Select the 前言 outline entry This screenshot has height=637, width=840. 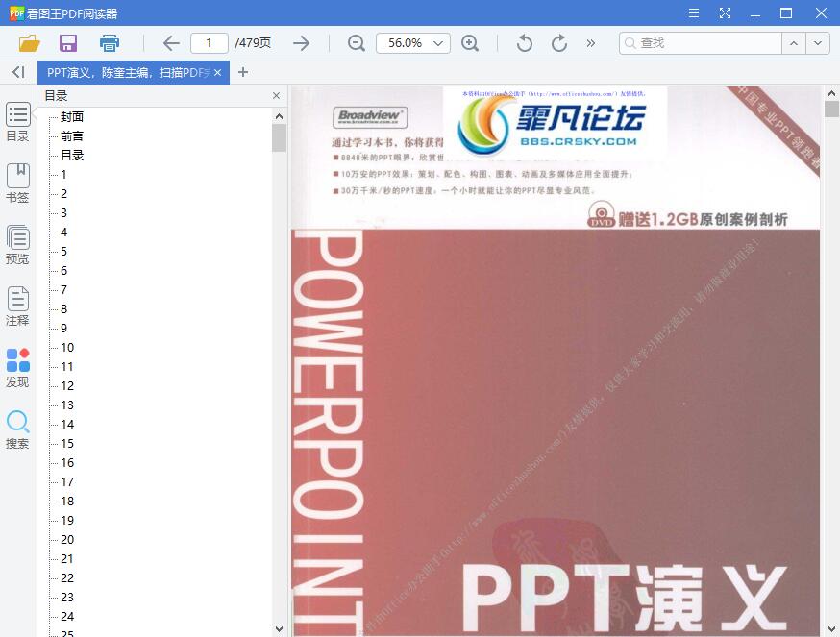coord(72,136)
